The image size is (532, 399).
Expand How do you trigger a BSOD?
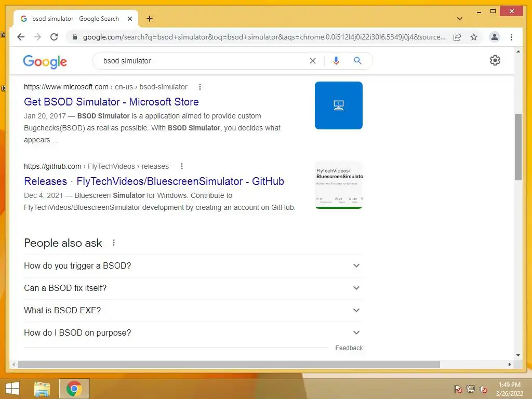click(193, 265)
